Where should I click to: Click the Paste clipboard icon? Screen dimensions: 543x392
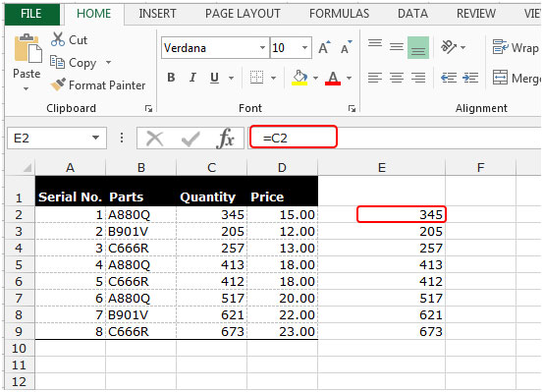coord(27,49)
